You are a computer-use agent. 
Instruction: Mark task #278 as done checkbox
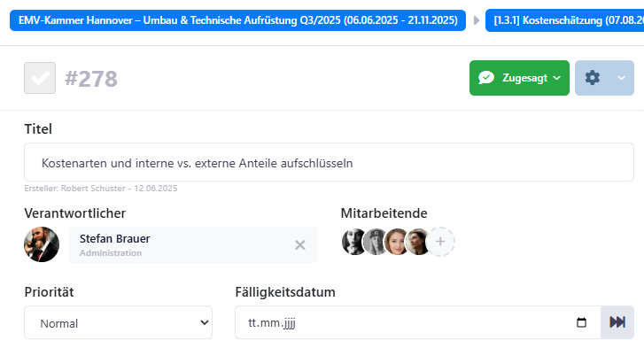pos(40,78)
